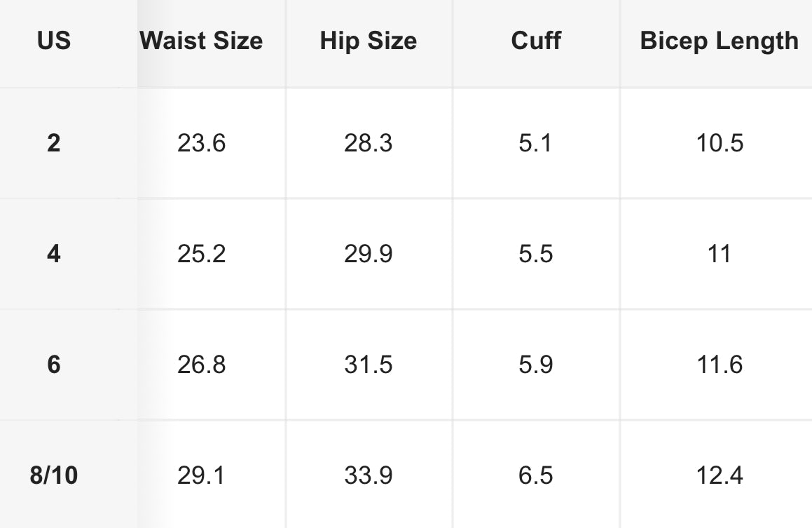Select the US size 2 row label
812x528 pixels.
(54, 143)
